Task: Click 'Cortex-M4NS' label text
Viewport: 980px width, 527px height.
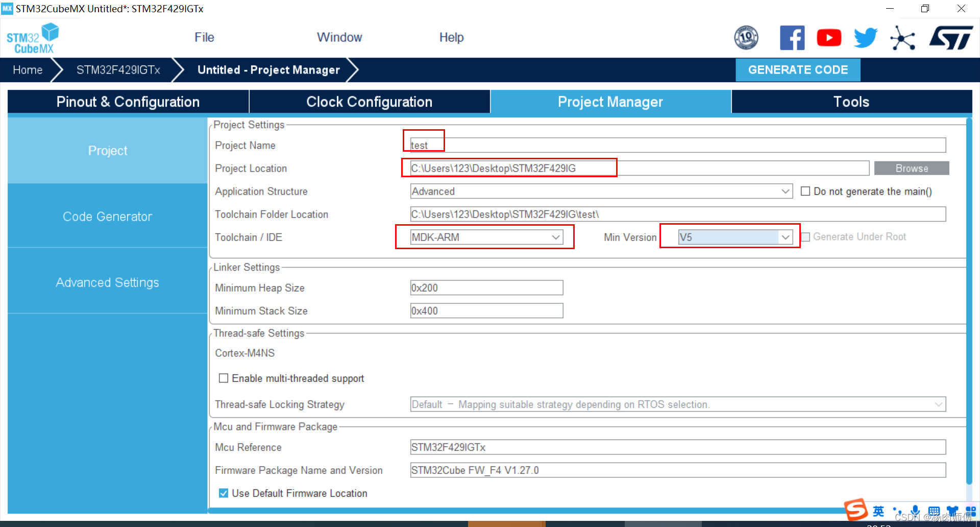Action: tap(245, 353)
